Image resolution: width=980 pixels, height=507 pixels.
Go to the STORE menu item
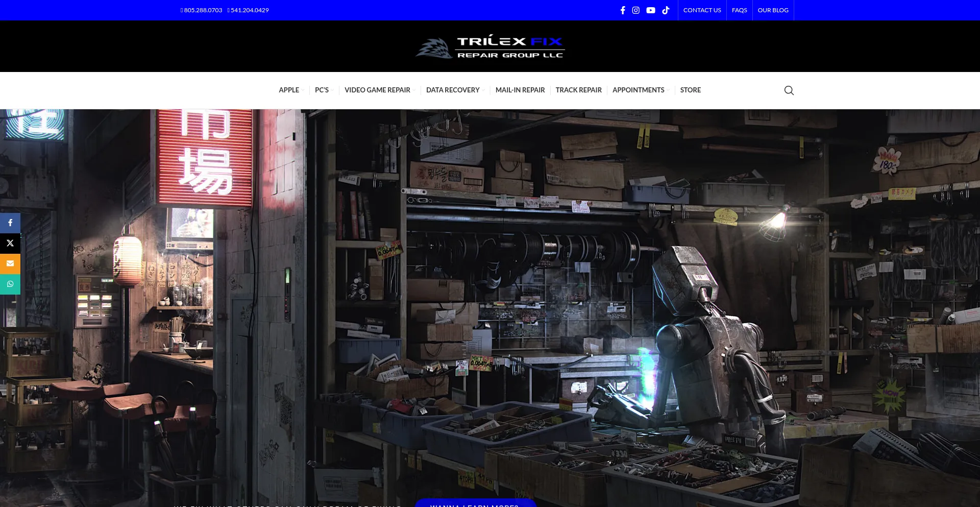click(690, 90)
